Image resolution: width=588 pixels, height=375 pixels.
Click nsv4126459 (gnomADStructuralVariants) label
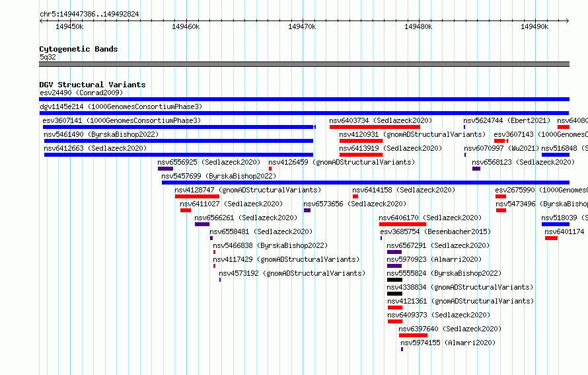click(342, 162)
